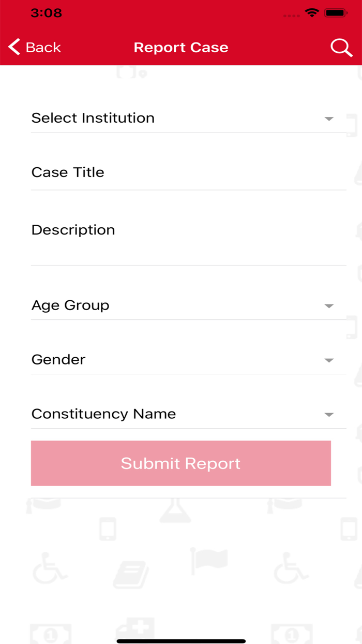Tap the home indicator bar
This screenshot has width=362, height=644.
click(181, 640)
